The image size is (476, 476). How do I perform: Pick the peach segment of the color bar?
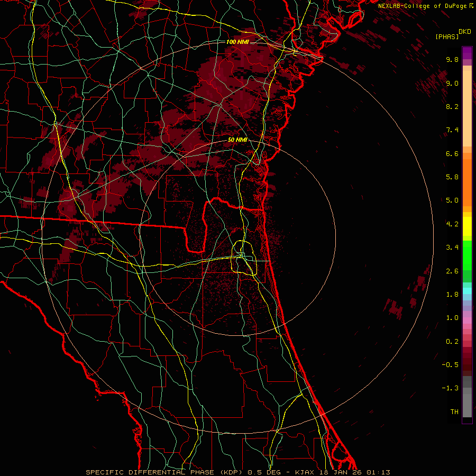coord(467,108)
